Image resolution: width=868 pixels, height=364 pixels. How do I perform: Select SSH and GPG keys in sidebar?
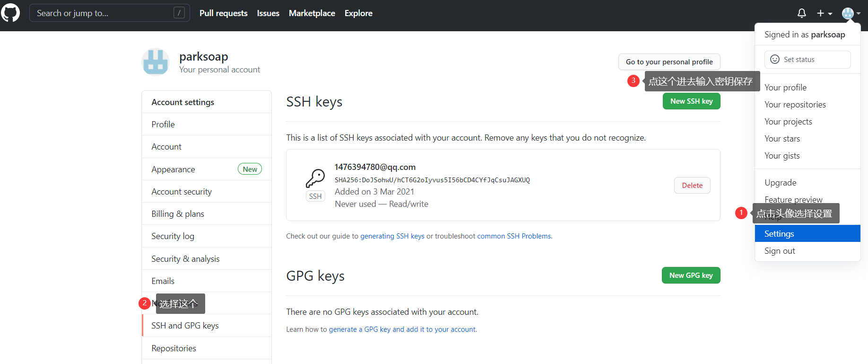207,326
